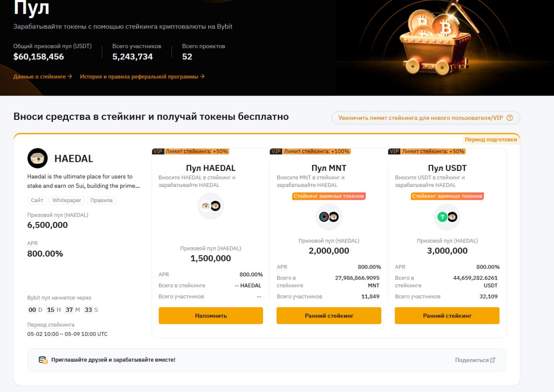Click the Пул HAEDAL title

[x=211, y=168]
